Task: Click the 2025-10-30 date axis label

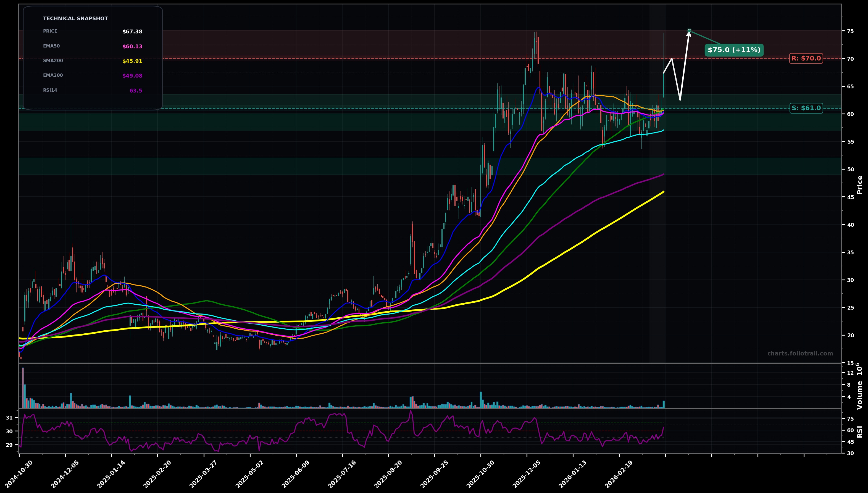Action: coord(480,474)
